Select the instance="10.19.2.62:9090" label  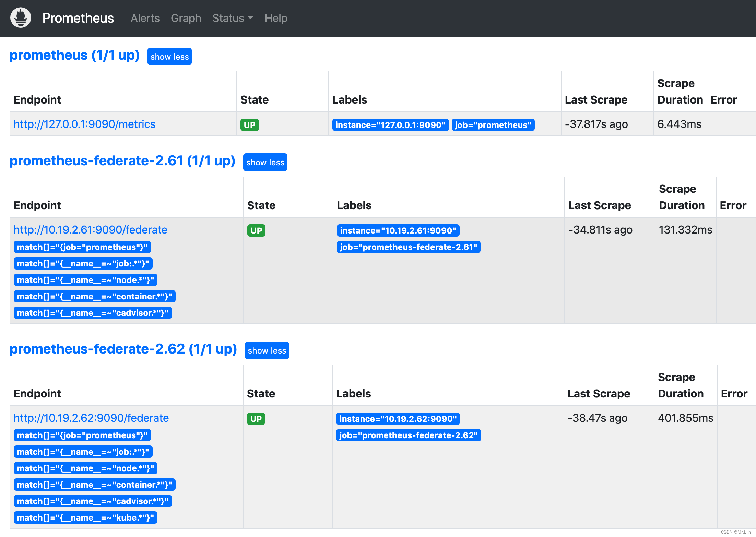tap(398, 419)
